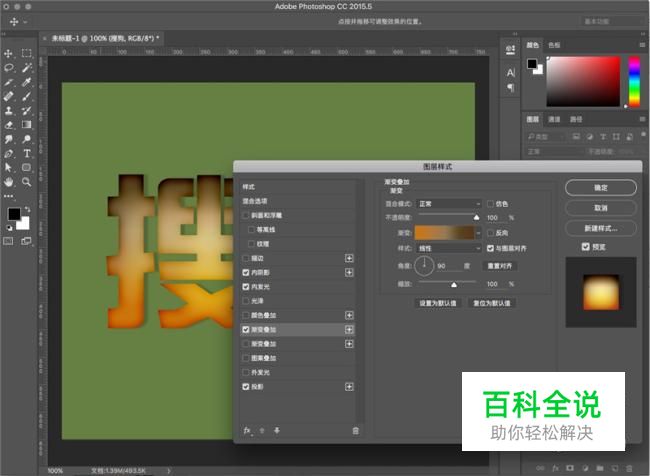The image size is (650, 476).
Task: Open the Character panel icon
Action: tap(511, 73)
